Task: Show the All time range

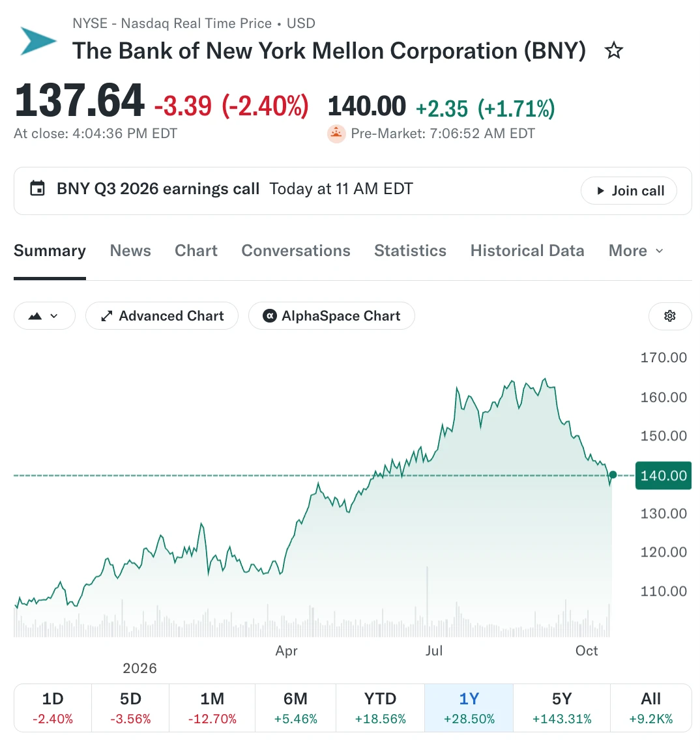Action: click(x=651, y=708)
